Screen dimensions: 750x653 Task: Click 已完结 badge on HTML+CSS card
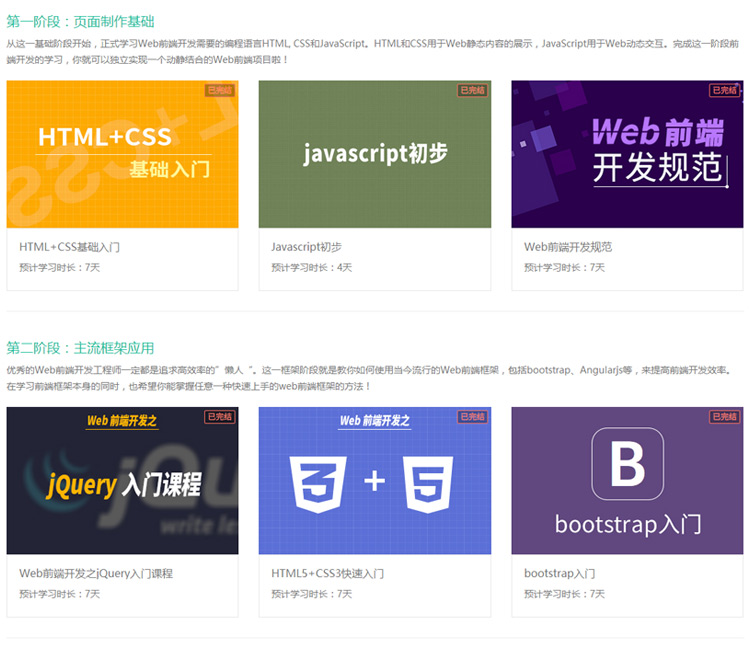pyautogui.click(x=220, y=90)
